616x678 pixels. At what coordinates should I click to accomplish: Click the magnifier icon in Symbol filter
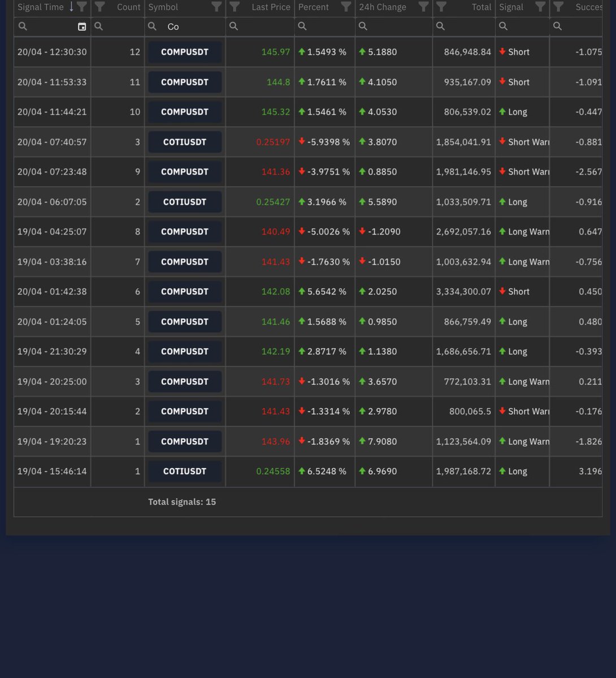point(152,26)
